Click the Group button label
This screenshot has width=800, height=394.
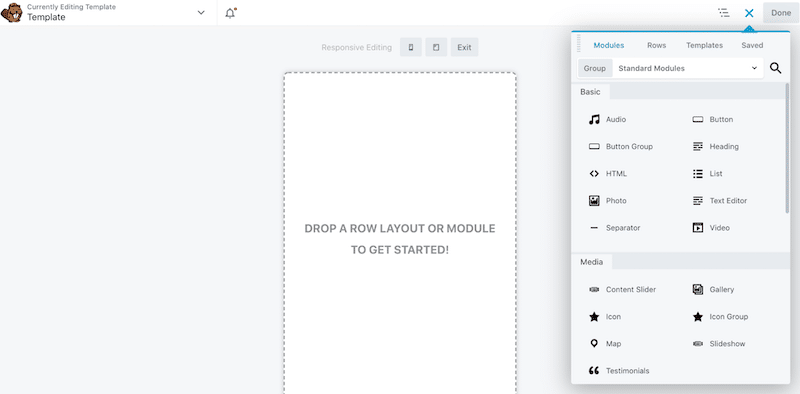pyautogui.click(x=595, y=68)
